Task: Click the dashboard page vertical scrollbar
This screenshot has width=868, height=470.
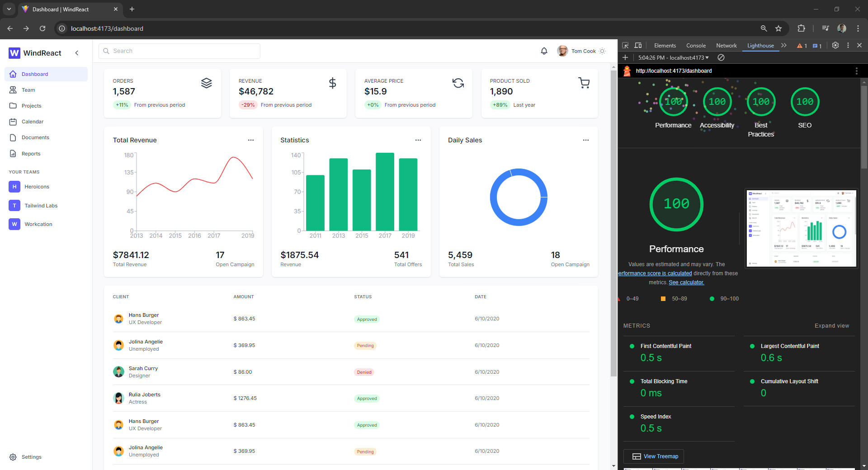Action: (x=613, y=222)
